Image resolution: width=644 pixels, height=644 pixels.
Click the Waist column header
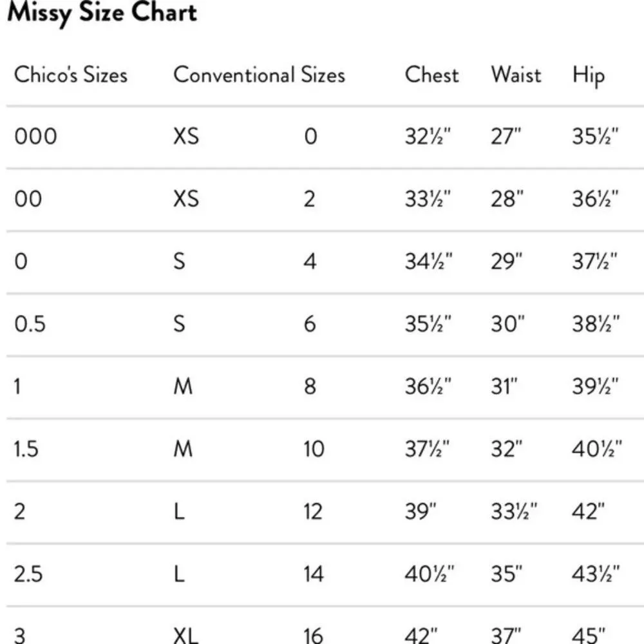pyautogui.click(x=516, y=75)
